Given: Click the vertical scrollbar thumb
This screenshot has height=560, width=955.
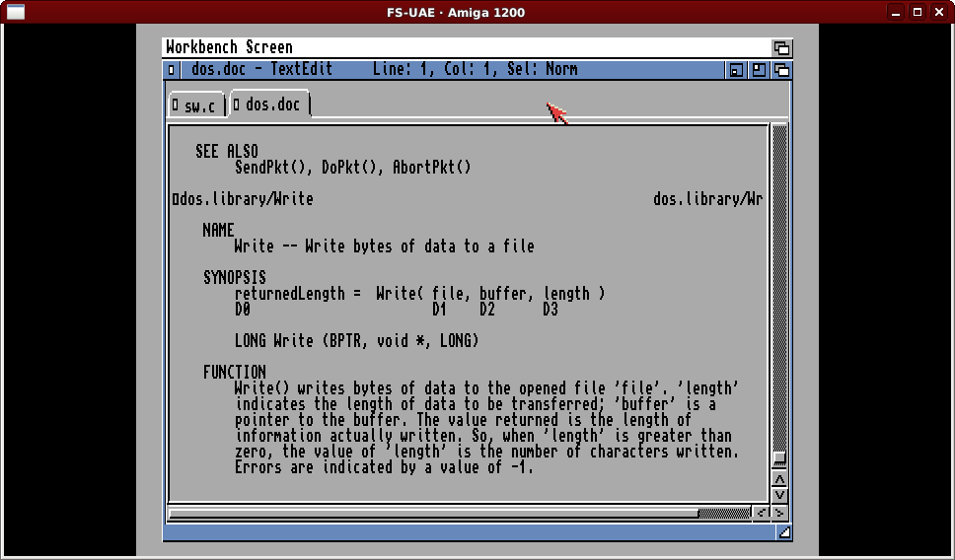Looking at the screenshot, I should point(779,458).
